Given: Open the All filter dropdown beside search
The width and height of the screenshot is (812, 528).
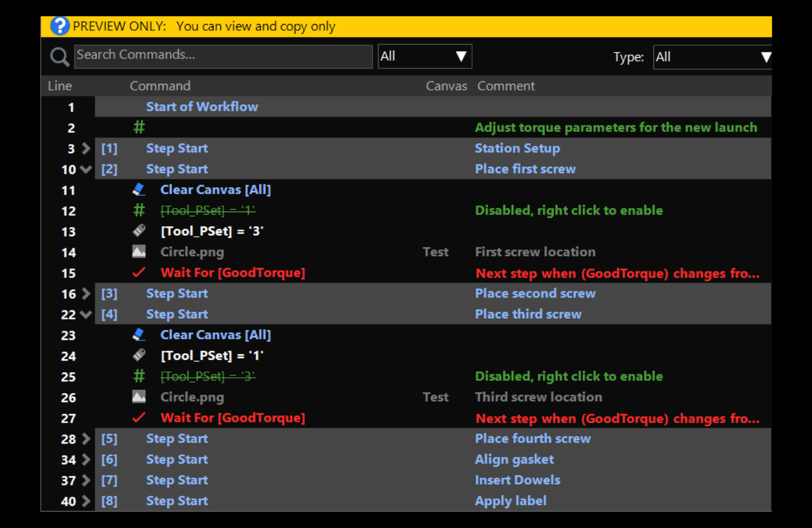Looking at the screenshot, I should click(424, 57).
